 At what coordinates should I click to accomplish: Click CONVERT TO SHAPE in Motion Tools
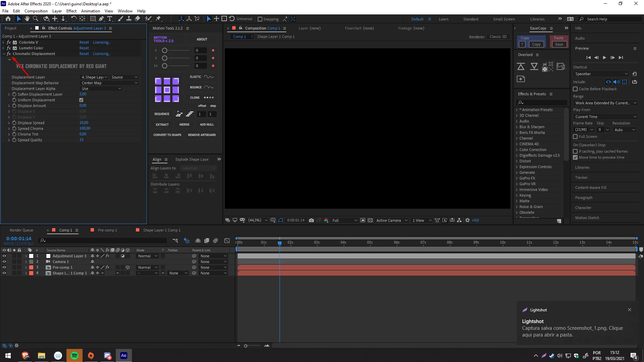coord(167,135)
